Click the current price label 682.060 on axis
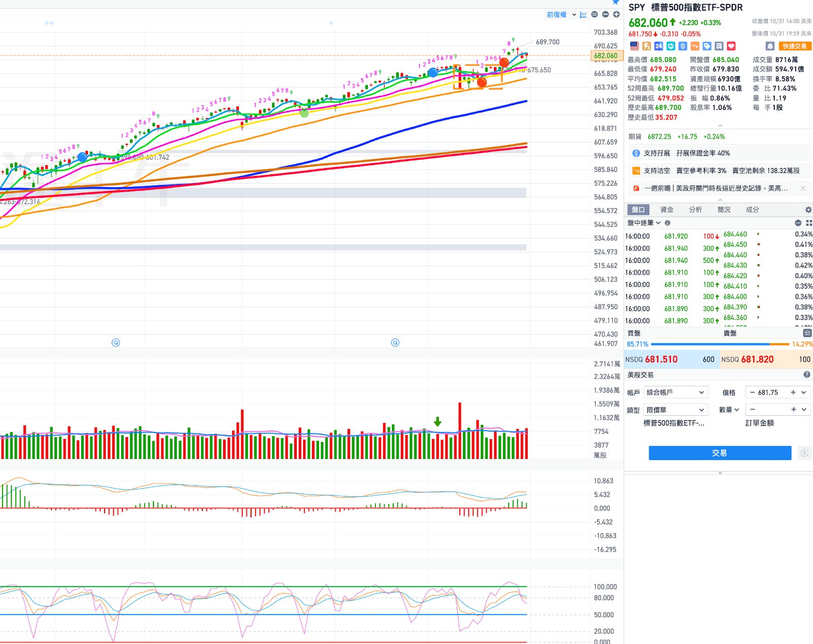813x644 pixels. coord(606,56)
